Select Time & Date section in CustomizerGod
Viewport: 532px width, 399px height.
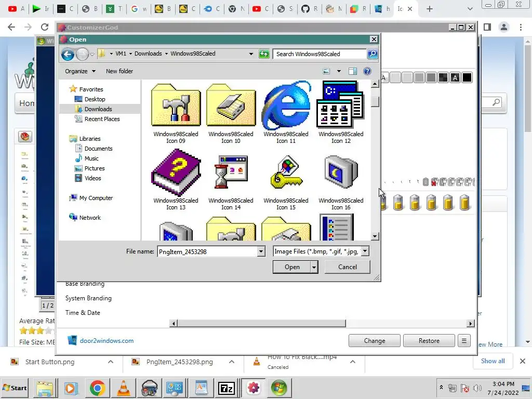83,312
